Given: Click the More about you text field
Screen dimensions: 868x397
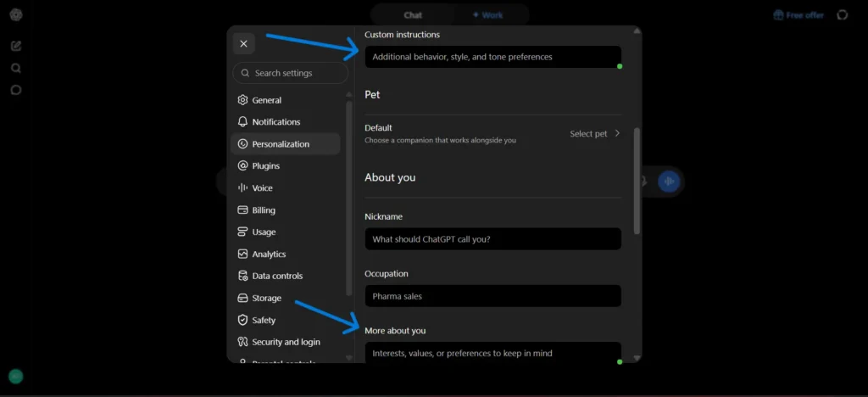Looking at the screenshot, I should 492,353.
